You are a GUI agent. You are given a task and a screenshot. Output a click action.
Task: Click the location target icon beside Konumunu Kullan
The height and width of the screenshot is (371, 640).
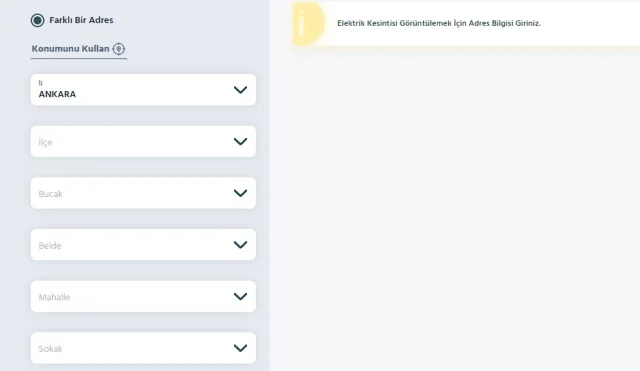coord(118,49)
